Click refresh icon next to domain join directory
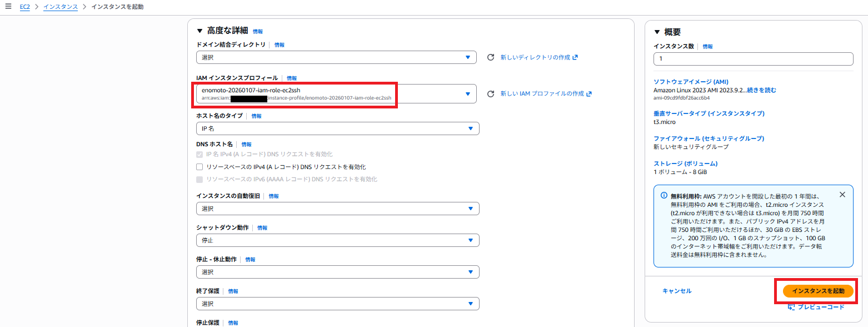This screenshot has height=327, width=868. (x=490, y=57)
